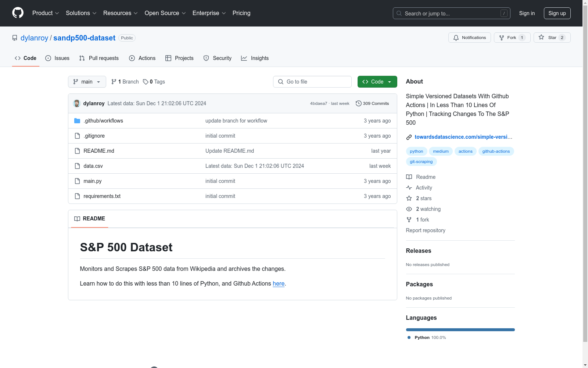Click the python topic tag
The image size is (588, 368).
416,151
